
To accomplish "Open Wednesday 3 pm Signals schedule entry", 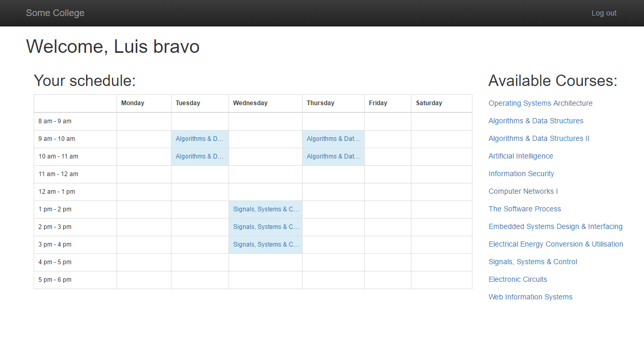I will (265, 245).
